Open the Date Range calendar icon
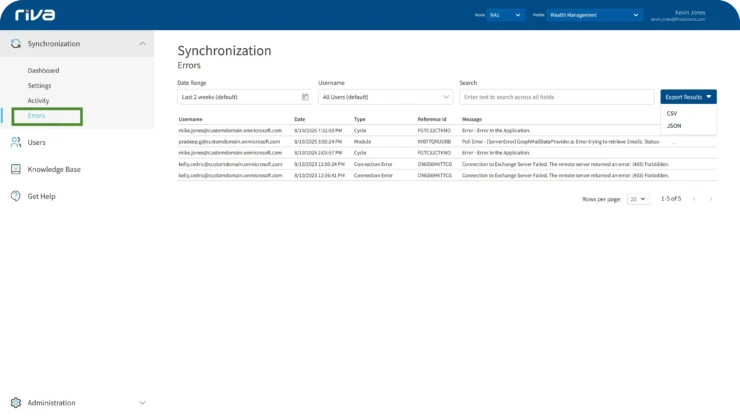This screenshot has height=416, width=740. pyautogui.click(x=305, y=97)
